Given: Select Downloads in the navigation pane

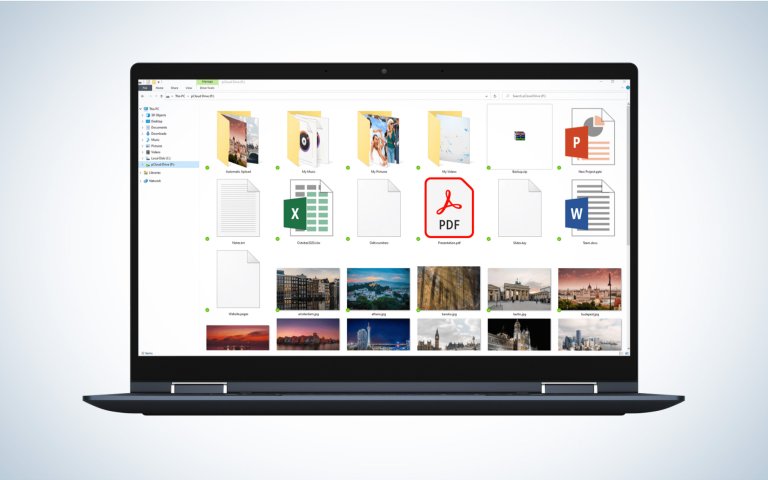Looking at the screenshot, I should [x=157, y=134].
